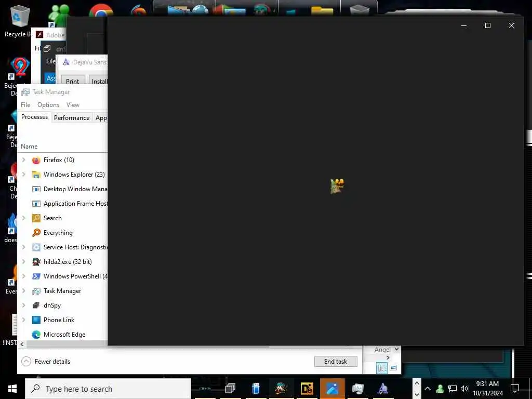Open the blue USB drive taskbar icon
Viewport: 532px width, 399px height.
pos(256,389)
